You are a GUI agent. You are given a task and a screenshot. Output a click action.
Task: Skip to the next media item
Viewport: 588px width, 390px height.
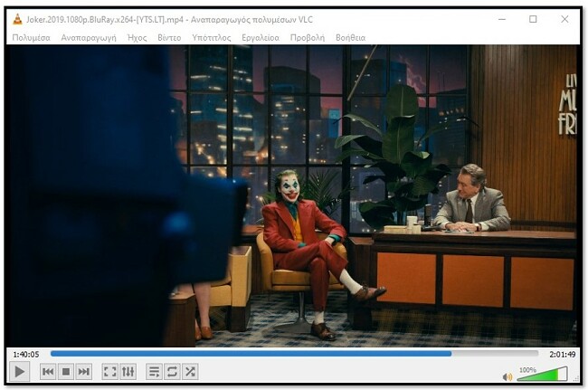pyautogui.click(x=83, y=372)
